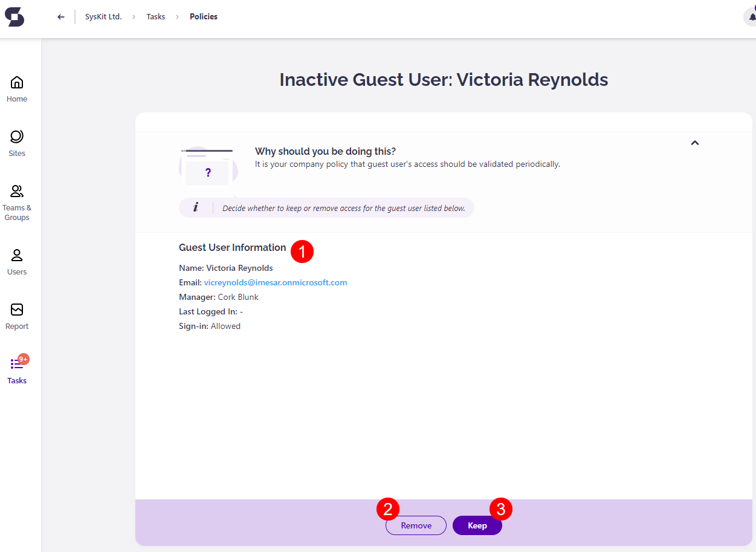Open Victoria's email address link

pyautogui.click(x=276, y=282)
